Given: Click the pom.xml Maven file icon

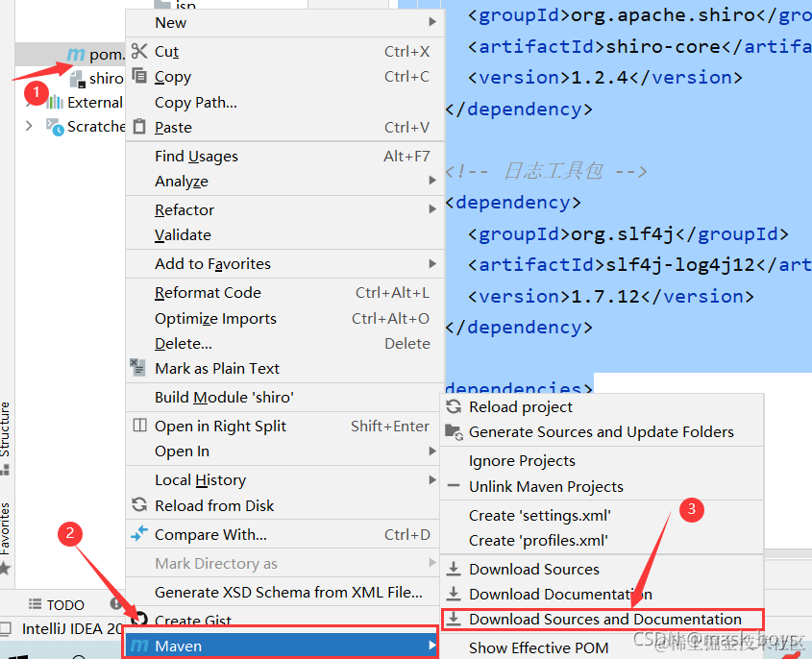Looking at the screenshot, I should click(x=76, y=54).
